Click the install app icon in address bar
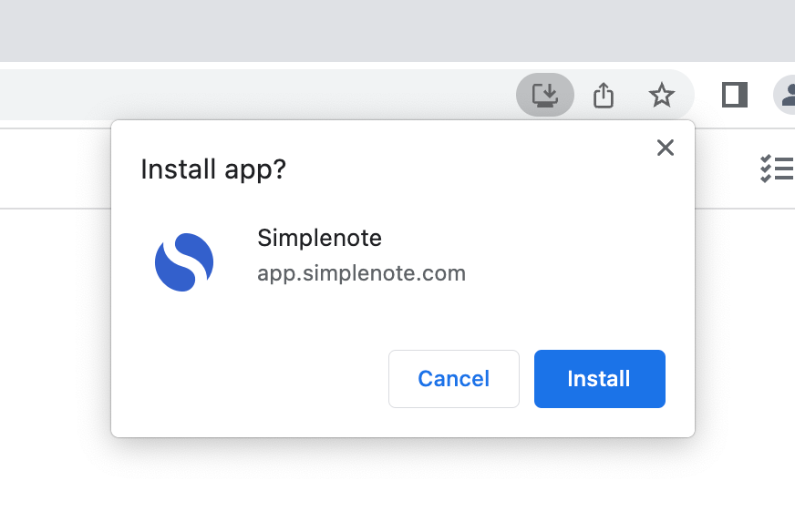The image size is (795, 532). 544,95
